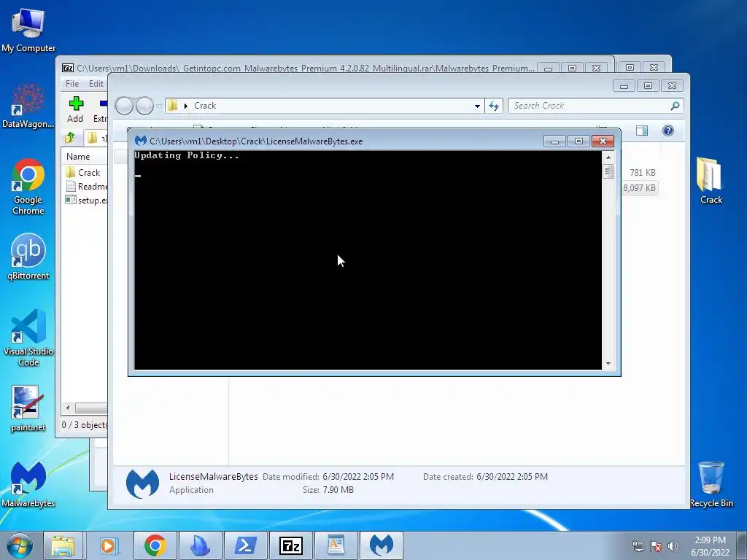Switch to Malwarebytes console taskbar button
Viewport: 747px width, 560px height.
click(x=381, y=545)
